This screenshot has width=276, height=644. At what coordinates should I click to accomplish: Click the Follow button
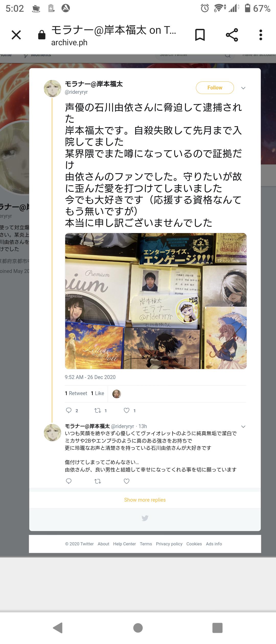(x=215, y=88)
